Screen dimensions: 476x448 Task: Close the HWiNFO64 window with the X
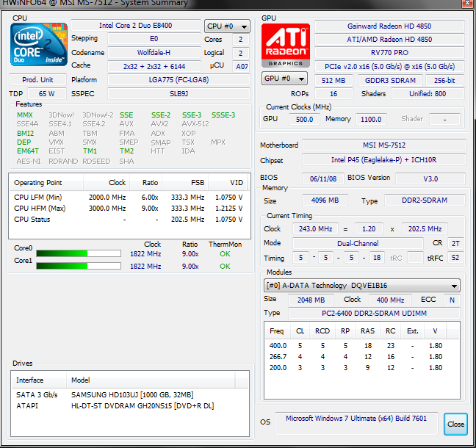coord(467,3)
